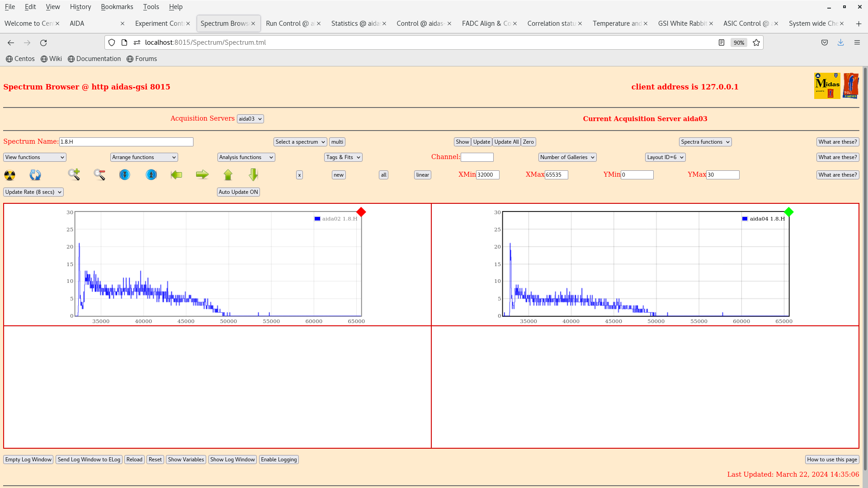Click the Tcl powered logo
The width and height of the screenshot is (868, 488).
click(x=851, y=86)
